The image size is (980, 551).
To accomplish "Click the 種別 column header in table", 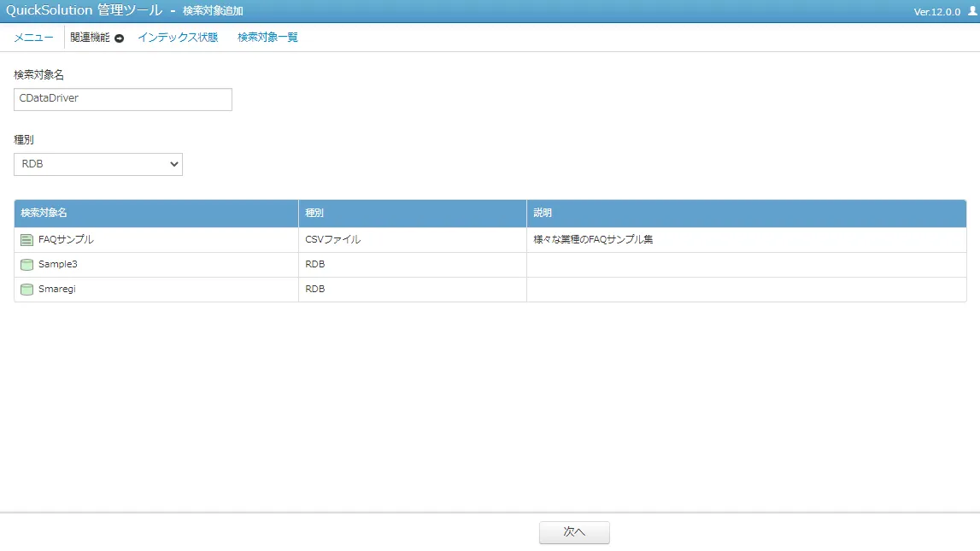I will point(314,213).
